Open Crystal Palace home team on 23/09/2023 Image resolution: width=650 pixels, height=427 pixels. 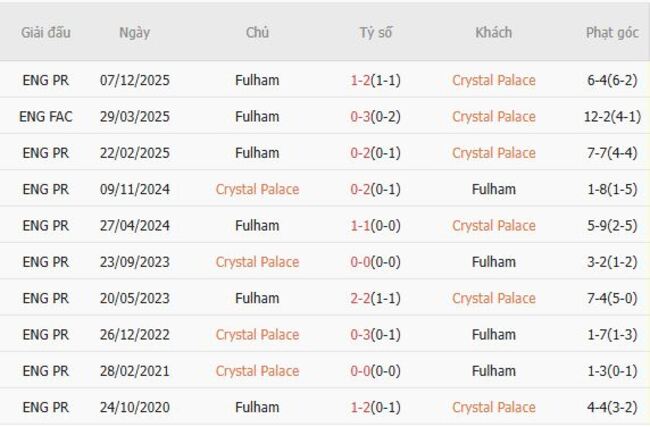(x=257, y=262)
